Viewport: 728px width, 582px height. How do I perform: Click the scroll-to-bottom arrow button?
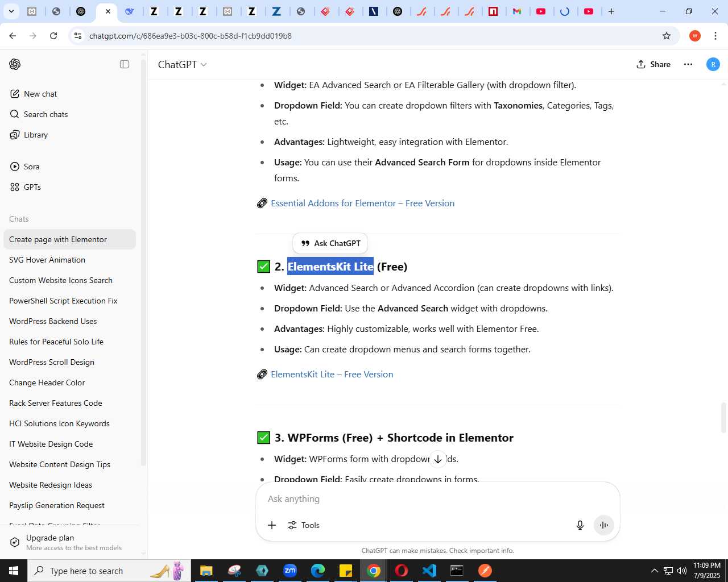438,459
